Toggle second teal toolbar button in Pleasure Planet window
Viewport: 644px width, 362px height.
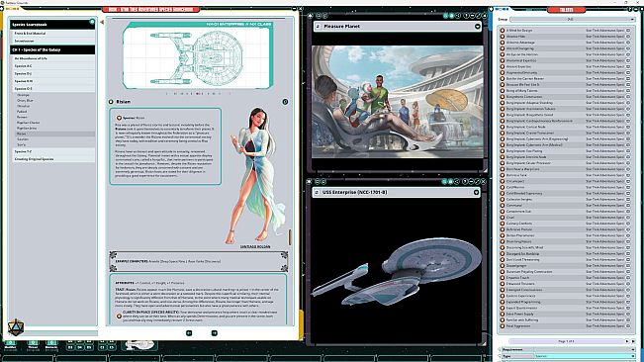coord(451,16)
